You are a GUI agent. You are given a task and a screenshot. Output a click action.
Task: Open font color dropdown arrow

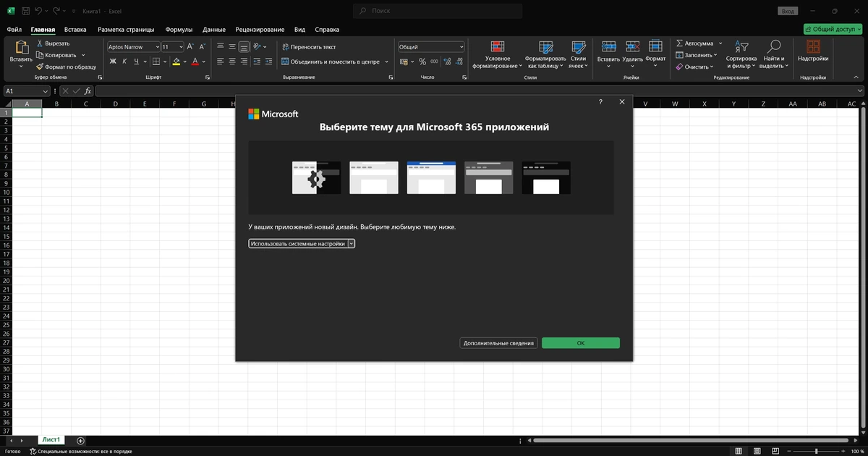click(204, 62)
